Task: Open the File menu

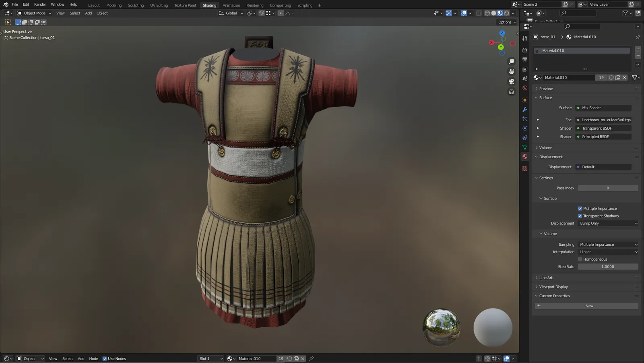Action: coord(15,4)
